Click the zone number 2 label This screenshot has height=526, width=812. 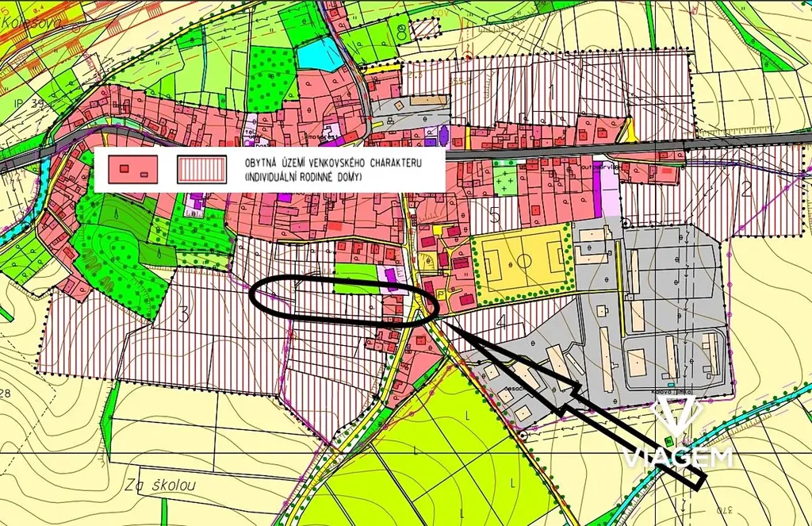tap(745, 188)
